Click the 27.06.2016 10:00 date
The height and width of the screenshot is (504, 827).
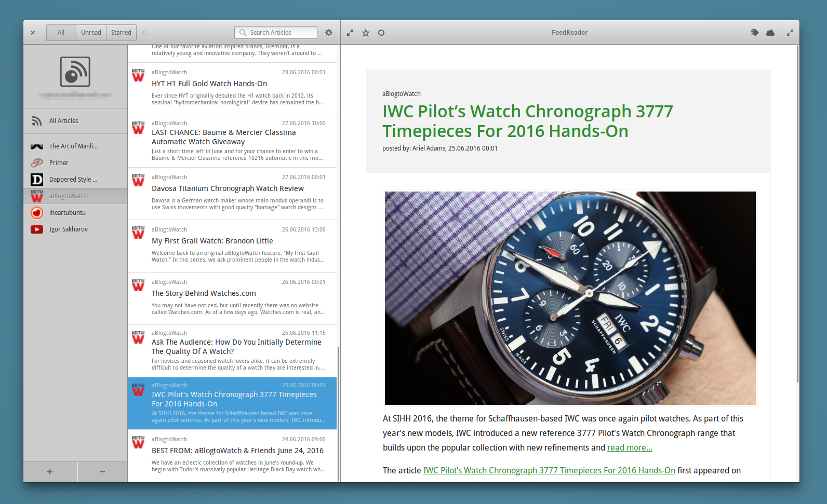tap(304, 123)
